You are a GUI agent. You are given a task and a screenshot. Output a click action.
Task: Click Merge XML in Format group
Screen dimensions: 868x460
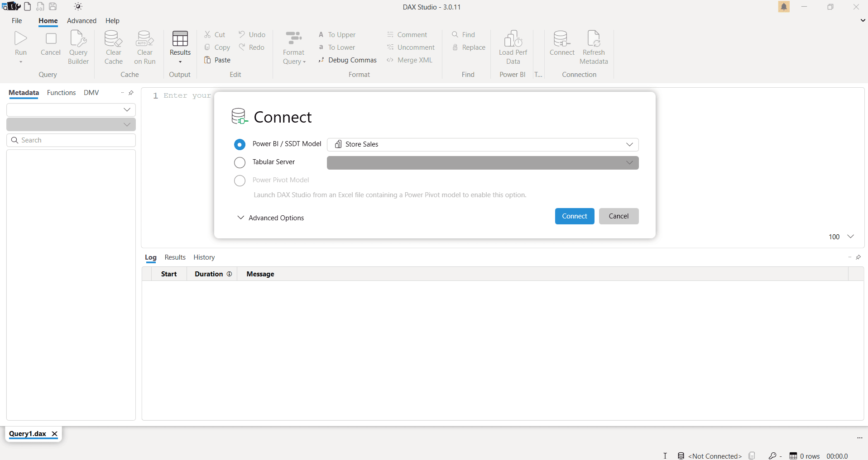tap(409, 60)
